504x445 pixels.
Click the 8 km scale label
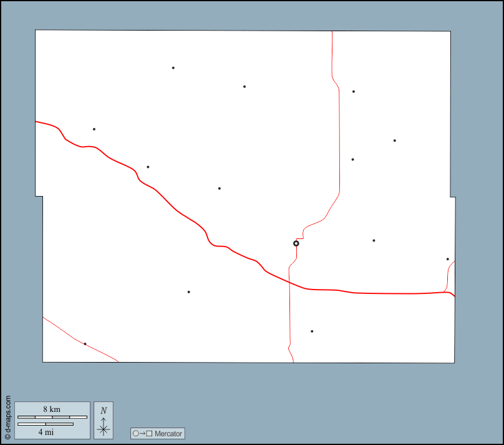(52, 409)
